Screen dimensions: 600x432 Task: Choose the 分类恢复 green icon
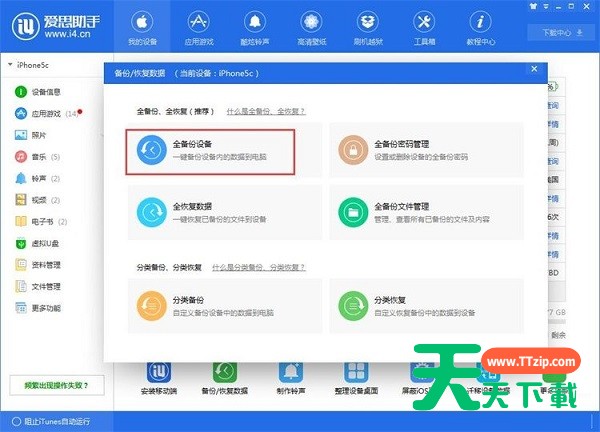tap(354, 304)
